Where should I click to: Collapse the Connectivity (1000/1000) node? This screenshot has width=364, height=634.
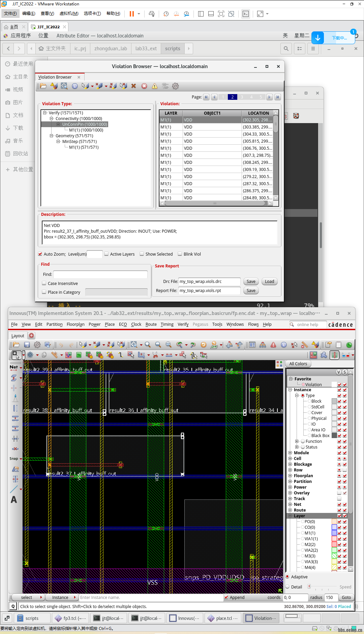pos(51,118)
